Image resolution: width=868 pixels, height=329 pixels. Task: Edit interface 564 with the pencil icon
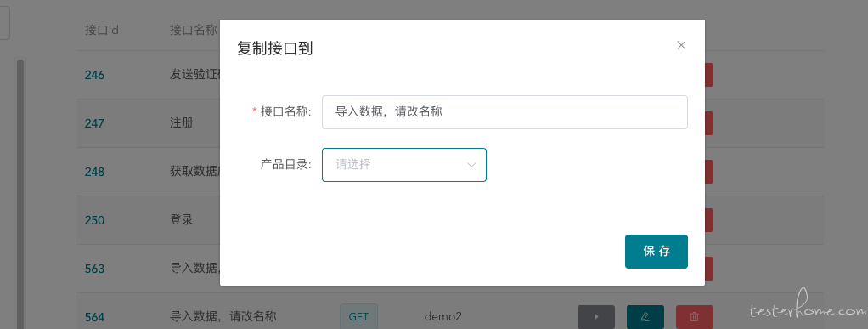point(645,317)
